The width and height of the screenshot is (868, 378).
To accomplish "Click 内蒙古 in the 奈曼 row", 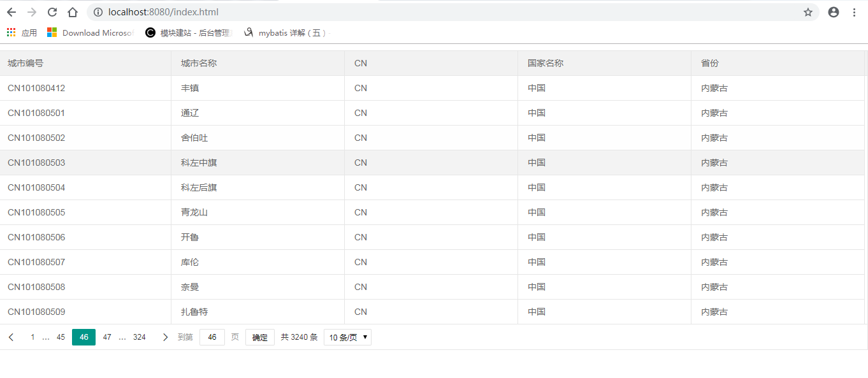I will (x=714, y=287).
